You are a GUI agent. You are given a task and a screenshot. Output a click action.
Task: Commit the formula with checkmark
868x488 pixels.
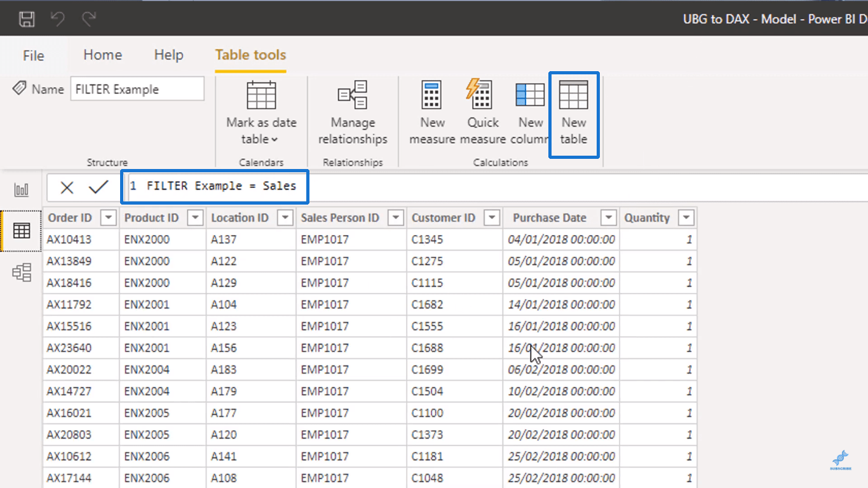98,187
